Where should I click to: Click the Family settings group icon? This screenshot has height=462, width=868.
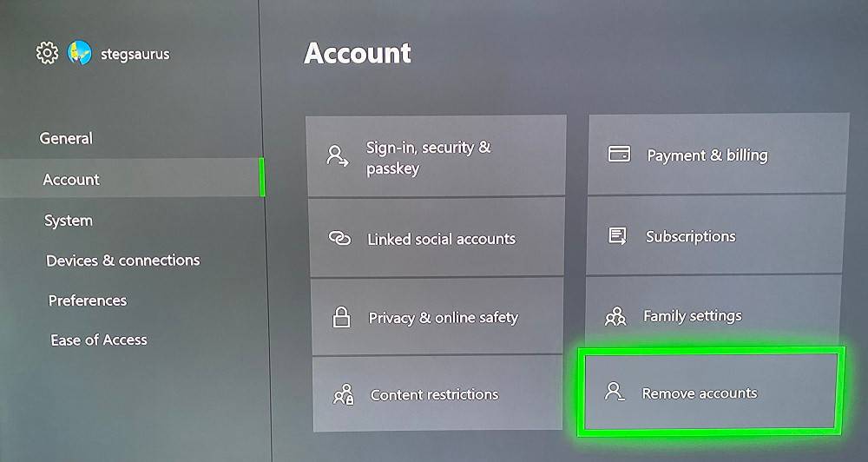[x=615, y=316]
